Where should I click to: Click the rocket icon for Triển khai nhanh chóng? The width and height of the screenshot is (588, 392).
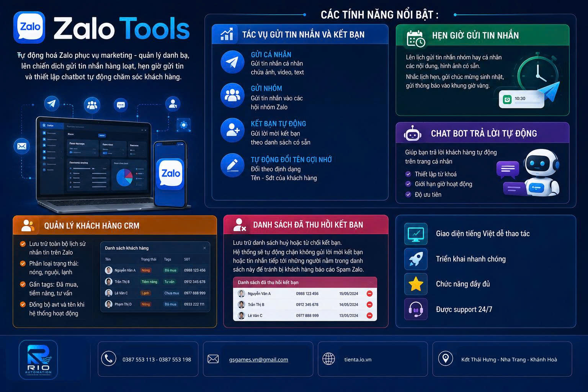[x=416, y=259]
